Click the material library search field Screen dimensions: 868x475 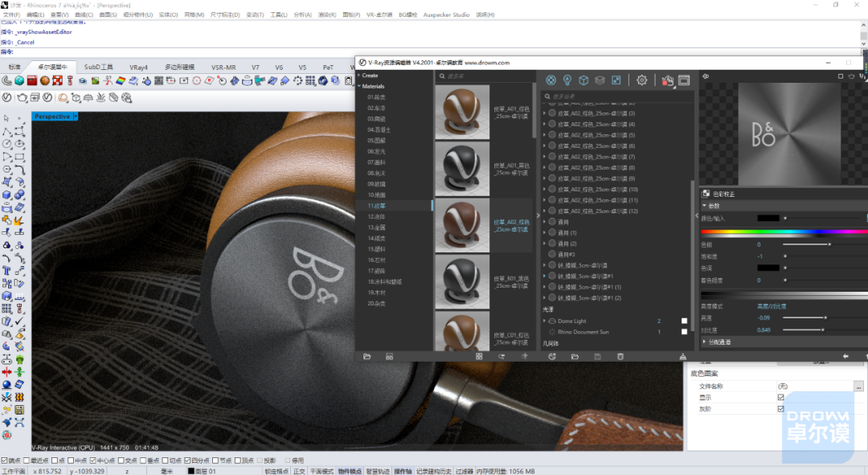pos(485,76)
